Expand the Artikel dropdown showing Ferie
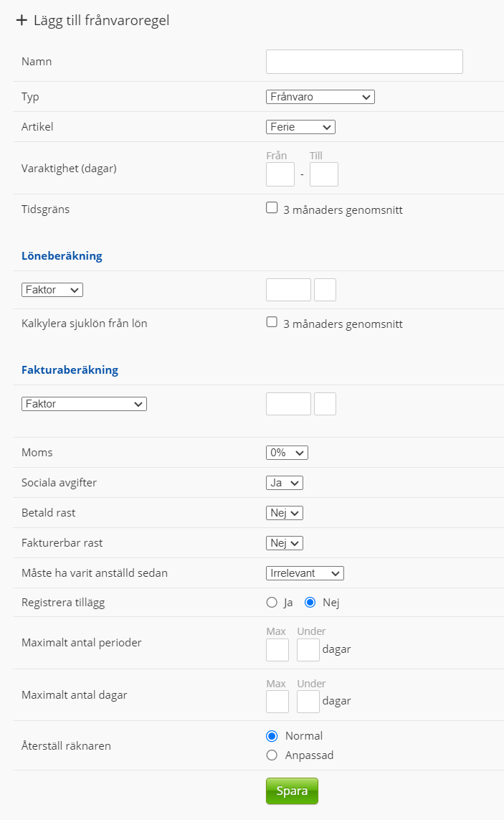 tap(300, 127)
